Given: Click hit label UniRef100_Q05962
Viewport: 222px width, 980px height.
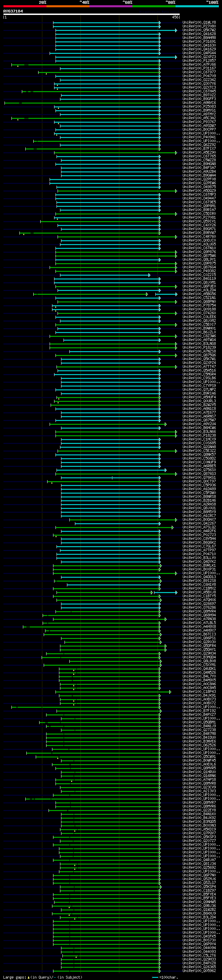Looking at the screenshot, I should (x=199, y=971).
